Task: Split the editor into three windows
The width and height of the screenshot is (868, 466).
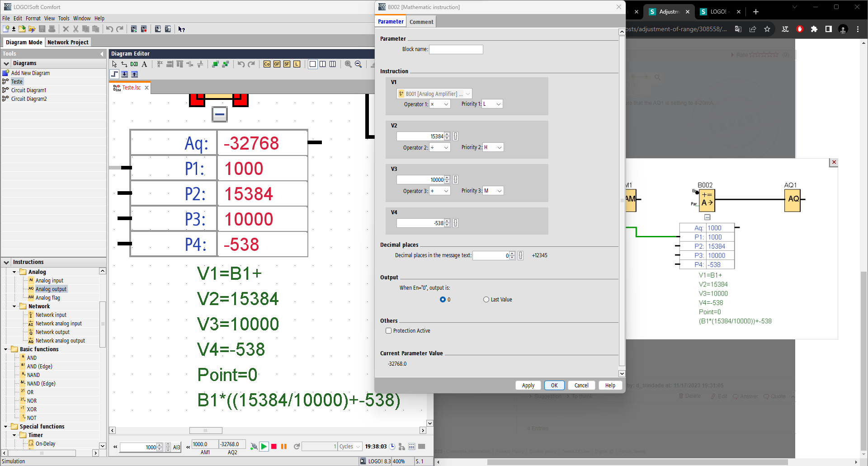Action: (332, 64)
